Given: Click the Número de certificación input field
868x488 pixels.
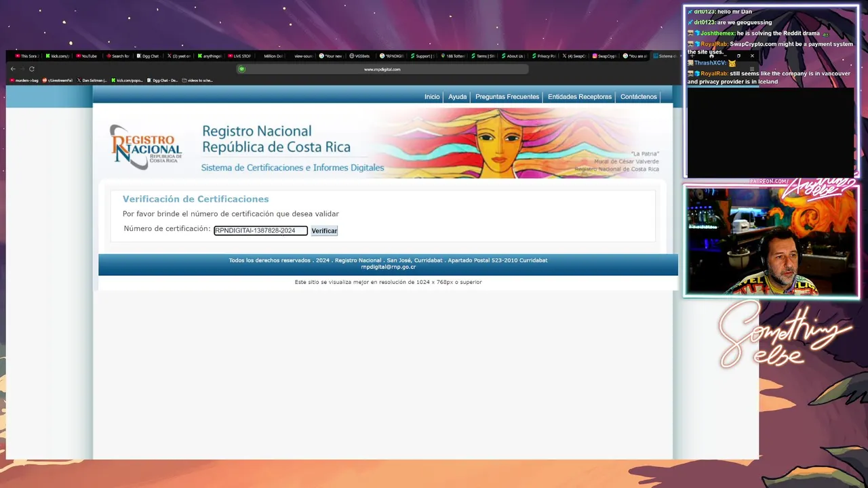Looking at the screenshot, I should click(260, 230).
